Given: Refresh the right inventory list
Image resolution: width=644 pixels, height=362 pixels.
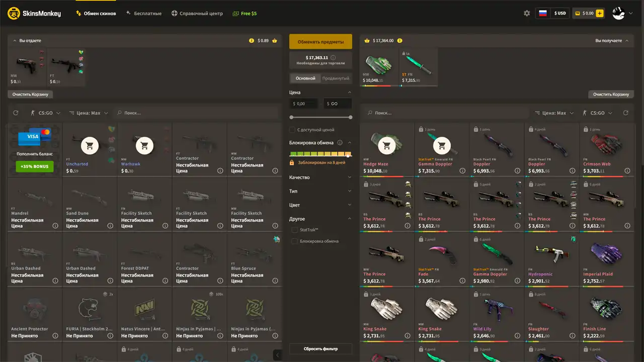Looking at the screenshot, I should click(x=626, y=113).
